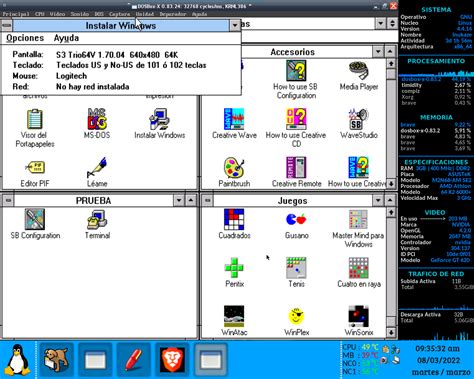Select the WinPlex smiley icon

point(296,316)
